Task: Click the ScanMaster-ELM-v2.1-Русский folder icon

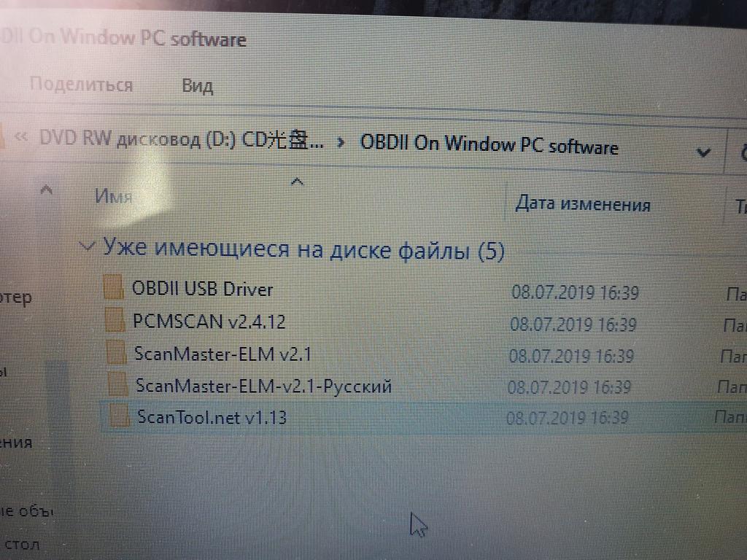Action: (x=117, y=384)
